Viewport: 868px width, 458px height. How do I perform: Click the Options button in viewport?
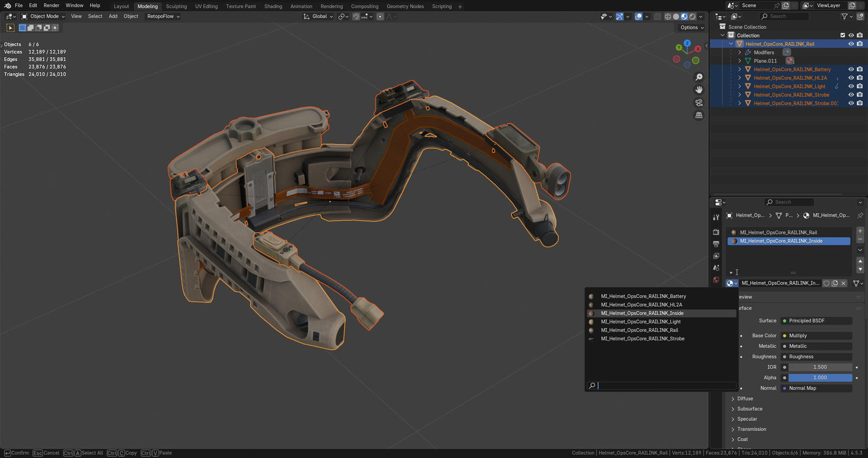tap(691, 28)
